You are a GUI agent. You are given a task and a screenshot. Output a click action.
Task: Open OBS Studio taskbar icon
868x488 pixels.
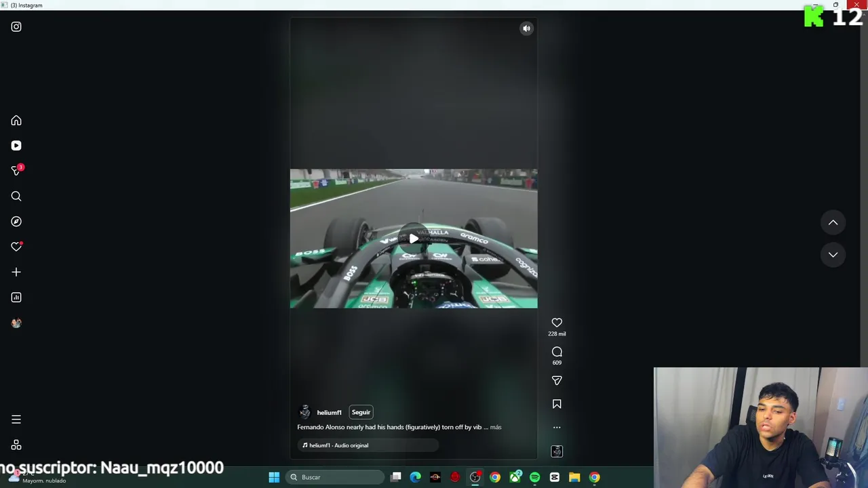pyautogui.click(x=475, y=477)
